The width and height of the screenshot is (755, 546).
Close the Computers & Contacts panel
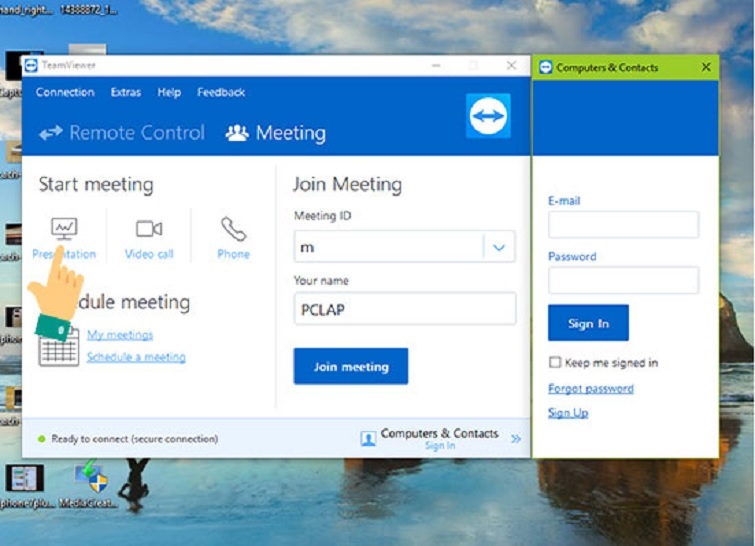[706, 67]
